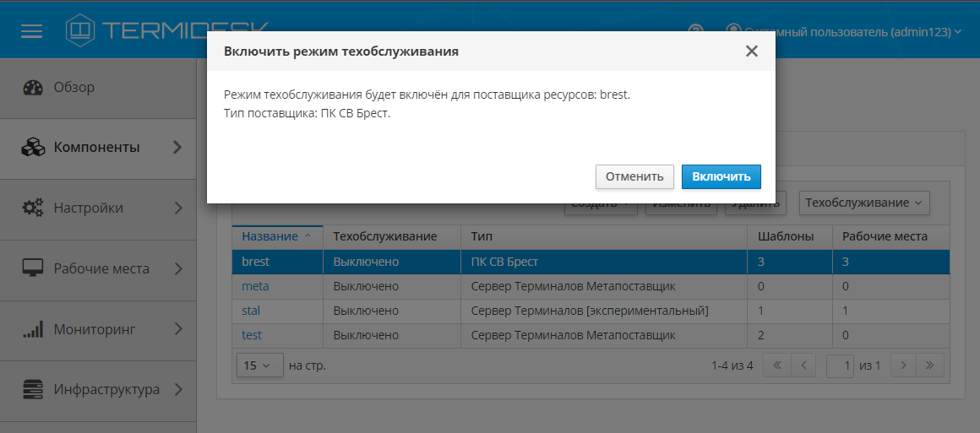Open the stal provider link

coord(251,311)
